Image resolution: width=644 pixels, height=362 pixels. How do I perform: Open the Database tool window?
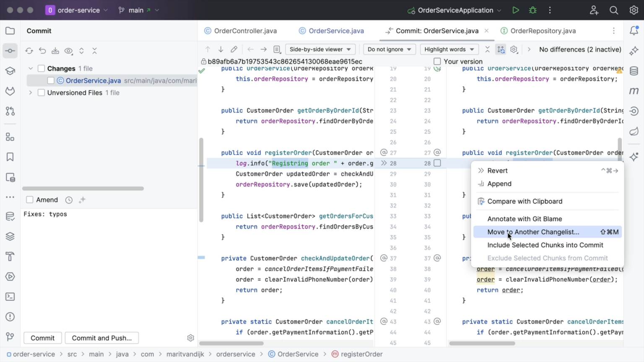634,71
